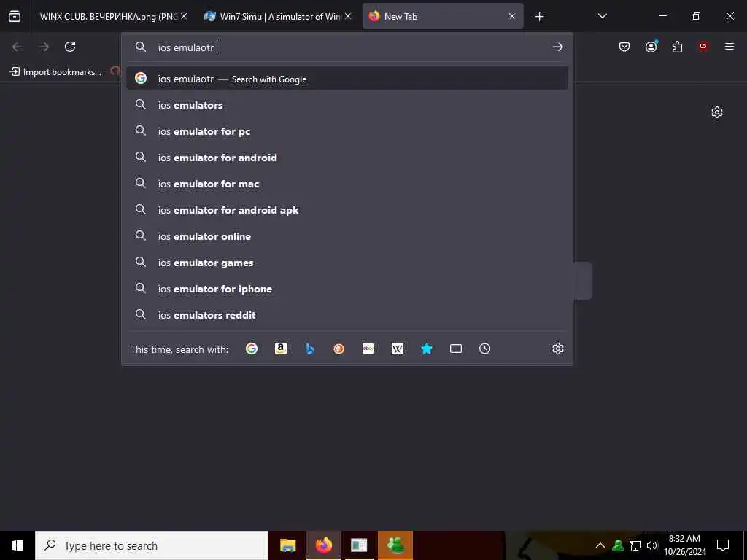Choose 'ios emulator for pc' suggestion
Screen dimensions: 747x560
(x=347, y=131)
